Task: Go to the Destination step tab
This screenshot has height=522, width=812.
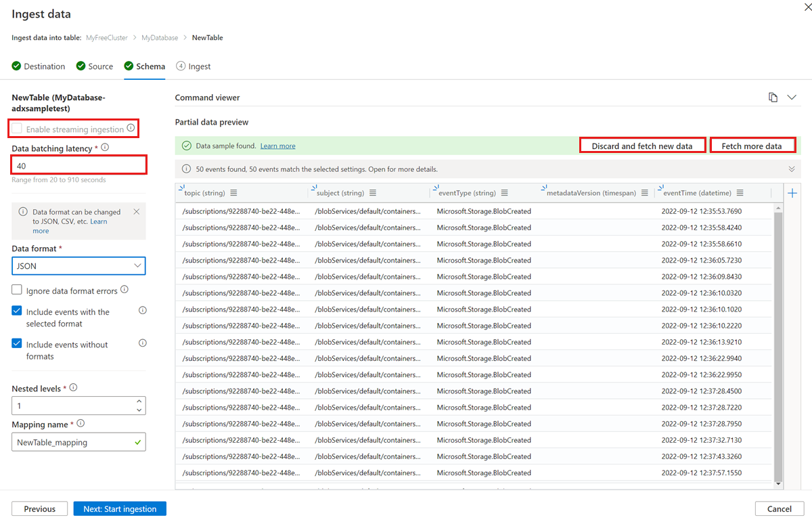Action: tap(39, 66)
